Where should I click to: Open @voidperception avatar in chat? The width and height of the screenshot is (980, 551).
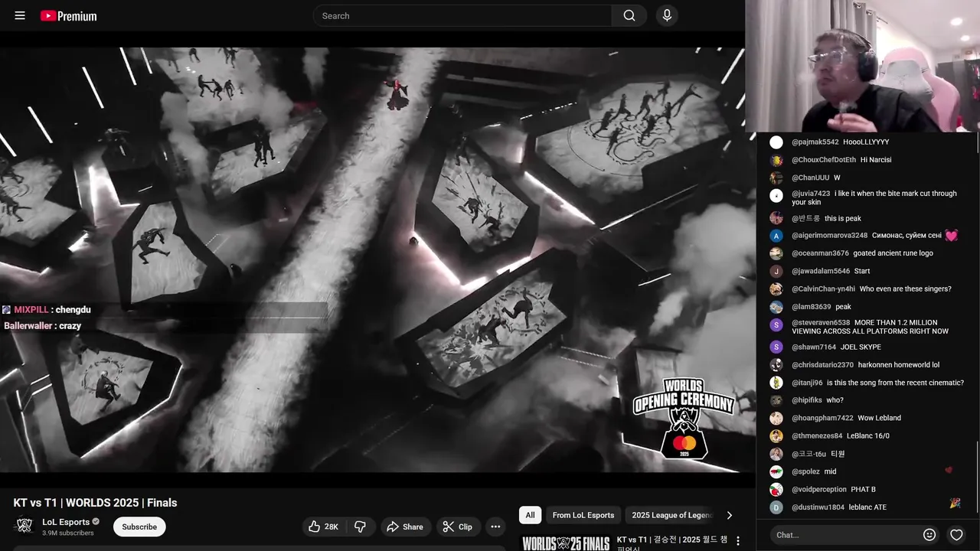click(776, 490)
